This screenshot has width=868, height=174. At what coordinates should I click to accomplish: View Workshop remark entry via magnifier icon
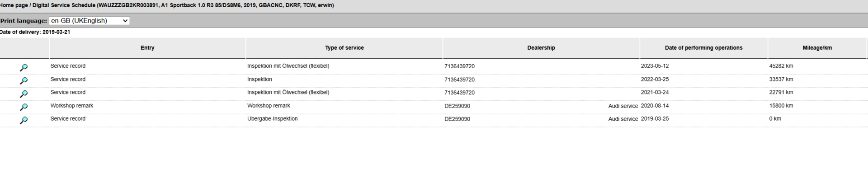[24, 107]
